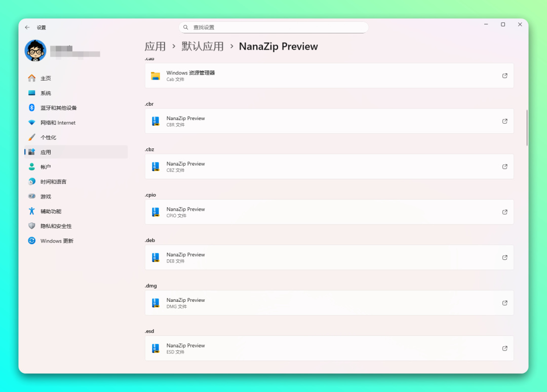Go to 默认应用 breadcrumb link

click(203, 47)
